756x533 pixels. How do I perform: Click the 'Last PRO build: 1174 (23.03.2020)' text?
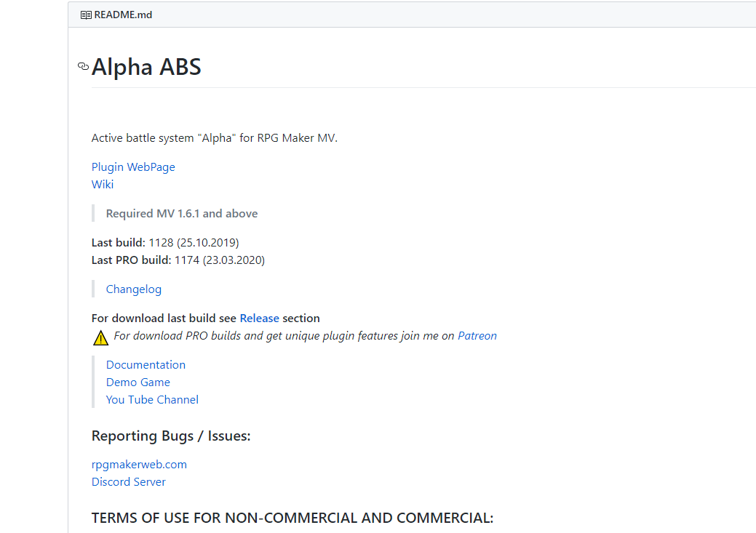pos(178,260)
